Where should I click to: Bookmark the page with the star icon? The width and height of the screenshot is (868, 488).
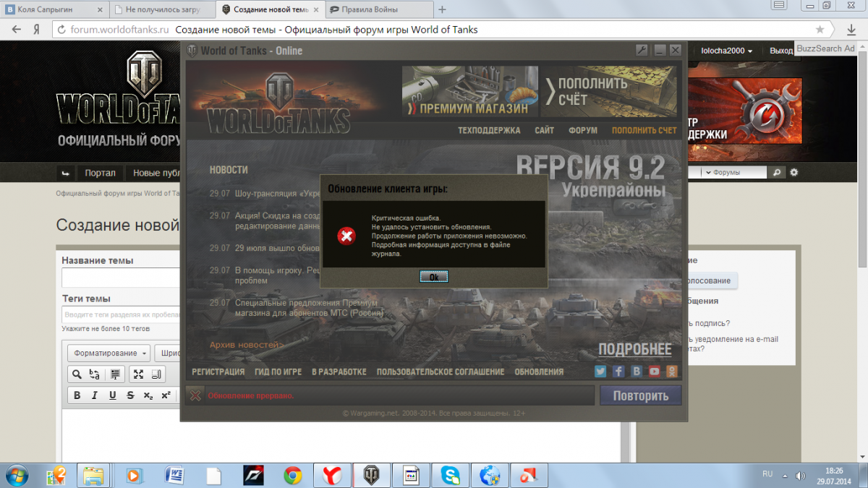coord(820,30)
